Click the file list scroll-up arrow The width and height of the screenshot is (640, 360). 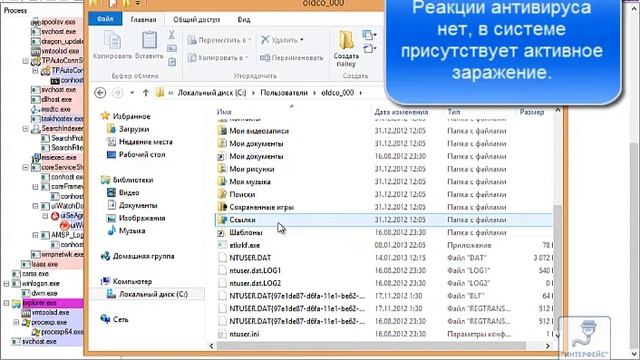pyautogui.click(x=558, y=111)
